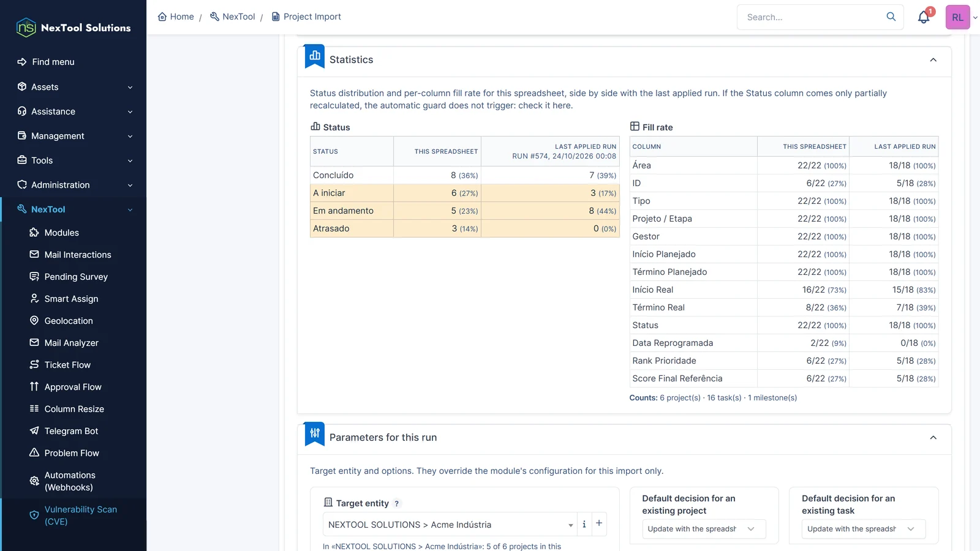The height and width of the screenshot is (551, 980).
Task: Click the Statistics section chart icon
Action: click(315, 56)
